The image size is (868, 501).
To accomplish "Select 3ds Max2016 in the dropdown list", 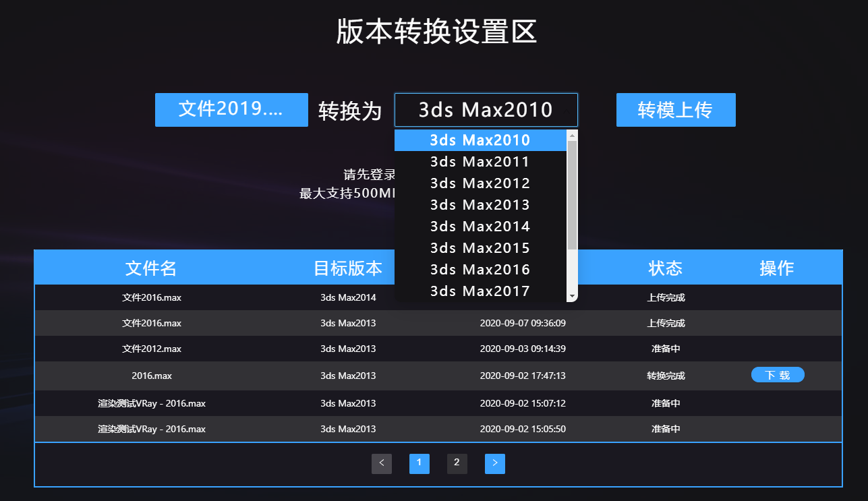I will pos(480,270).
